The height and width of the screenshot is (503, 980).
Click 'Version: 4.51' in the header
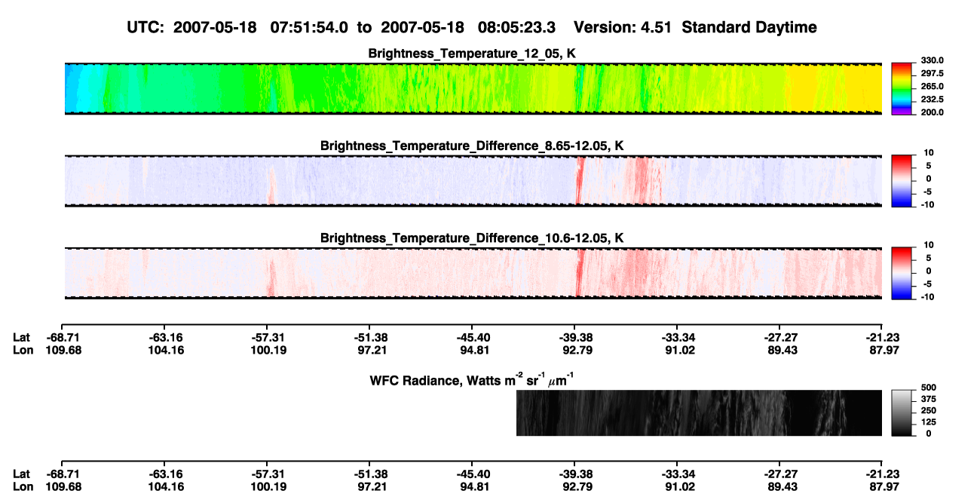(x=623, y=28)
